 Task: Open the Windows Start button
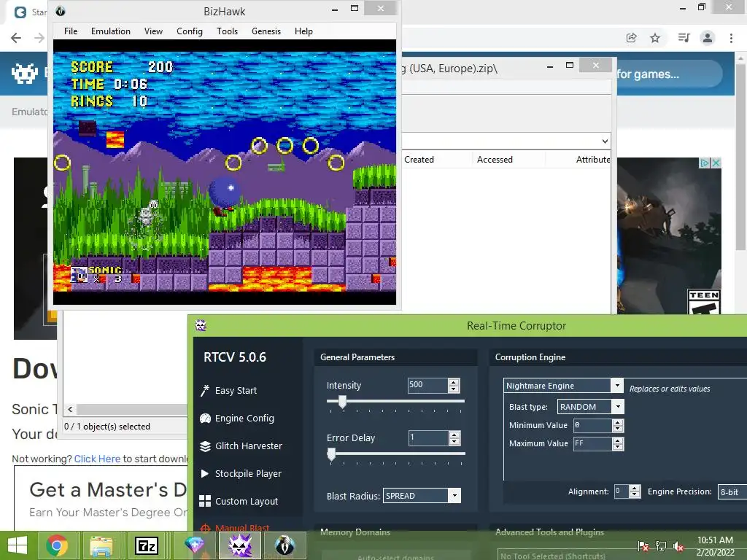pos(18,545)
